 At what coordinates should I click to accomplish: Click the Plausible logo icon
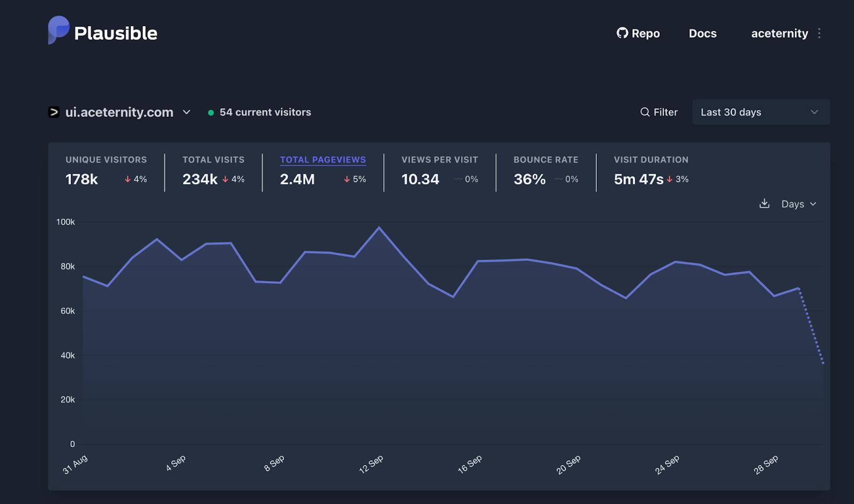tap(59, 30)
